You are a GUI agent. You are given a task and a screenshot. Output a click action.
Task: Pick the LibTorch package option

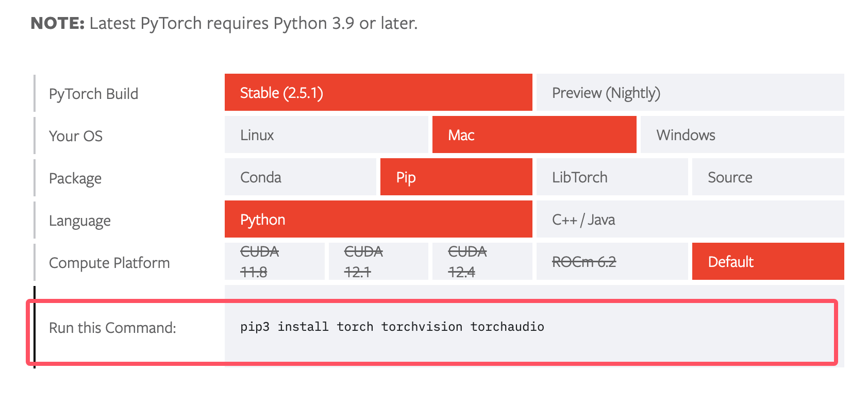point(612,177)
